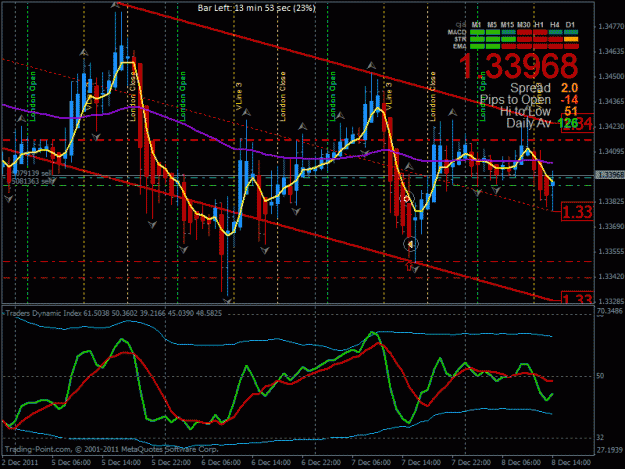Click the EMA M5 green signal block
Viewport: 625px width, 469px height.
click(493, 46)
